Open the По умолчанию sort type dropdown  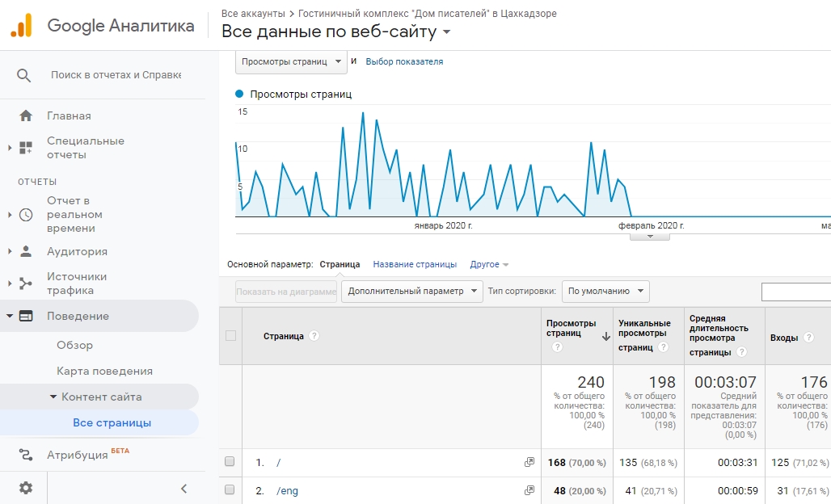[605, 292]
